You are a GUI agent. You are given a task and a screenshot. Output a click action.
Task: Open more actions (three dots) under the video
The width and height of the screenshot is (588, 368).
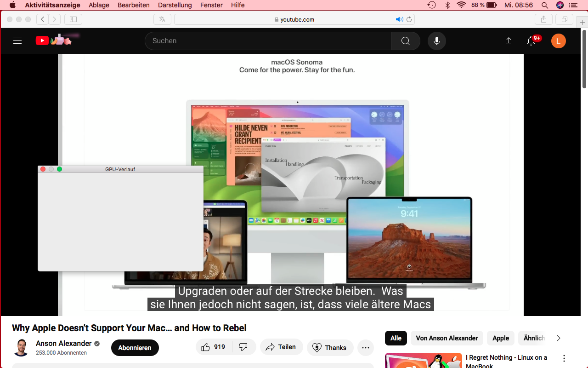[365, 348]
